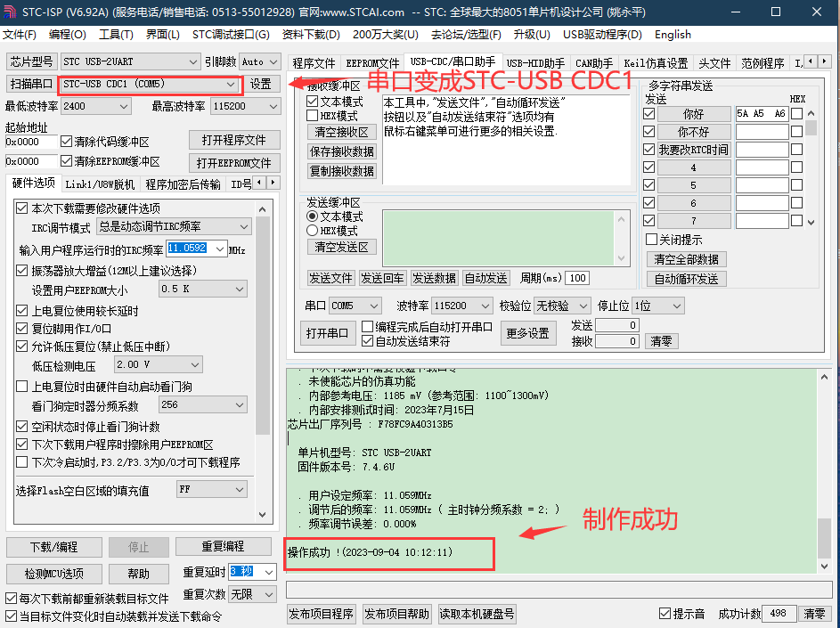The width and height of the screenshot is (840, 628).
Task: Open the chip model STC USB-2UART dropdown
Action: point(130,61)
